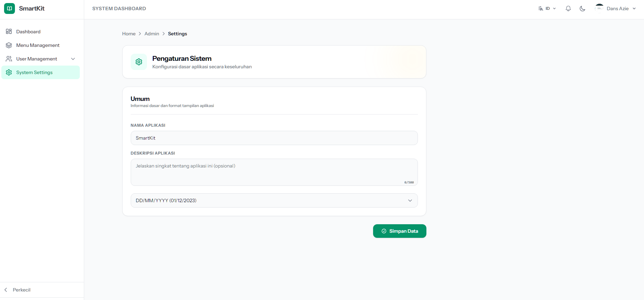Collapse sidebar with the Perkecil button

42,290
